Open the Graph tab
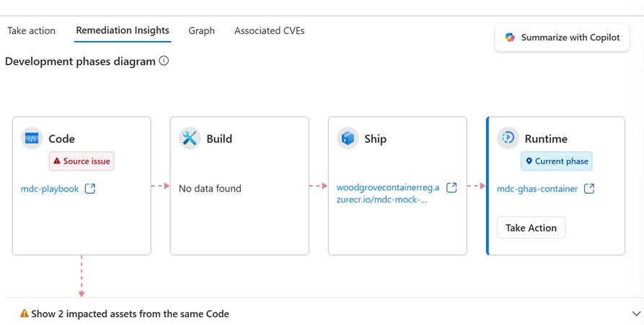Screen dimensions: 644x325 point(202,31)
